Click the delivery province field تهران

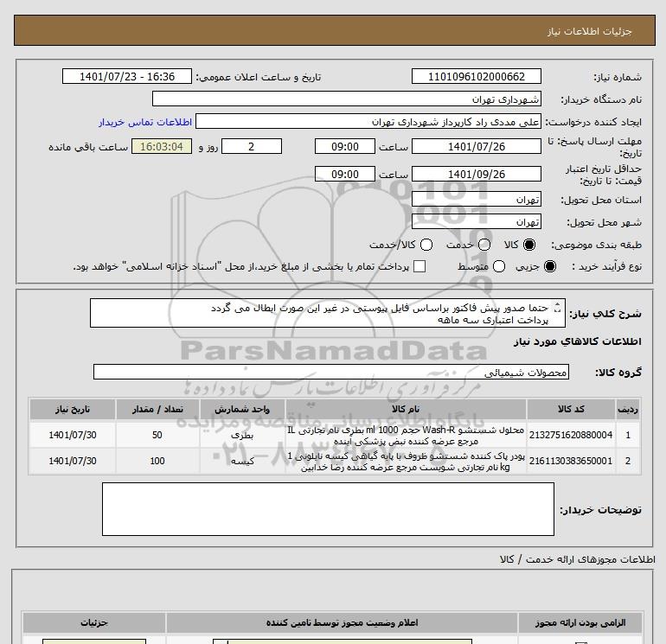coord(476,199)
